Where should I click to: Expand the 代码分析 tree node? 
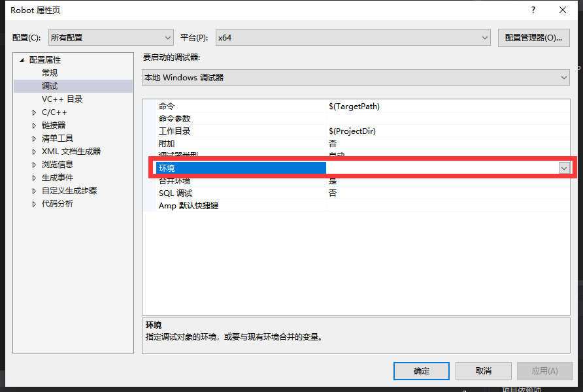pyautogui.click(x=34, y=204)
